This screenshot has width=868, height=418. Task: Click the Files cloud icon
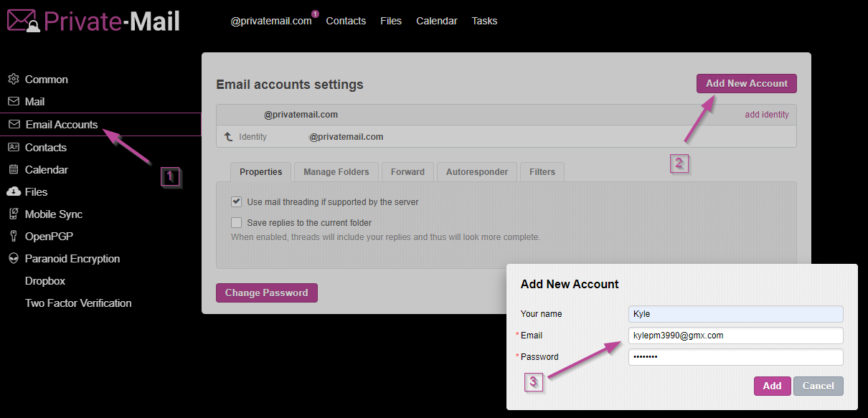(13, 192)
